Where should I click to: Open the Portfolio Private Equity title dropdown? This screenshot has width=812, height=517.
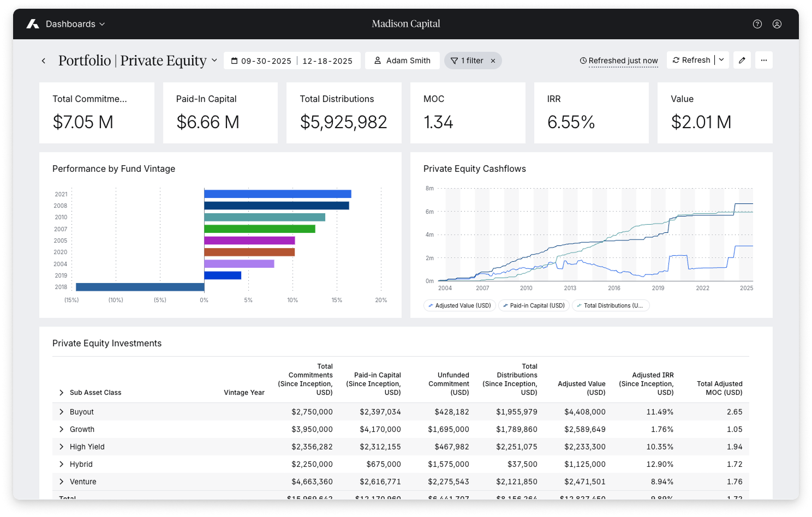click(x=214, y=61)
